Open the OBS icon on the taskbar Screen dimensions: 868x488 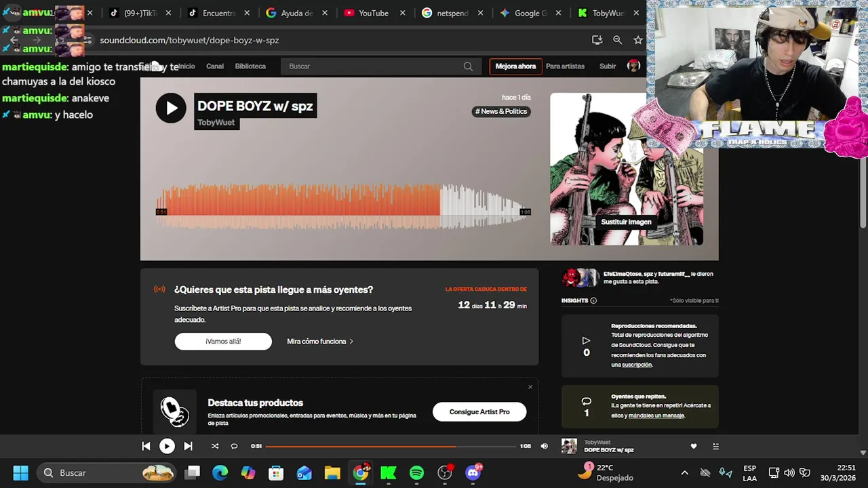pyautogui.click(x=445, y=472)
